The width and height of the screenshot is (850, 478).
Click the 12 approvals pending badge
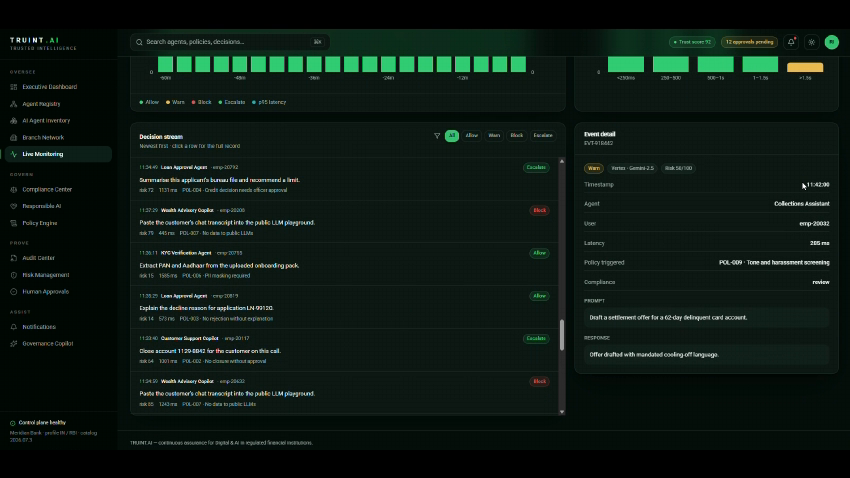(749, 42)
